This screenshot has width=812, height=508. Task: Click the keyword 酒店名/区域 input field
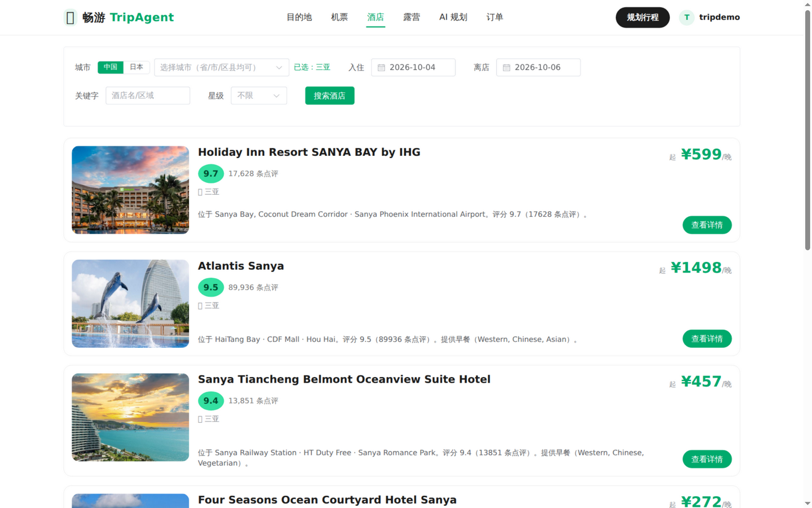(148, 96)
